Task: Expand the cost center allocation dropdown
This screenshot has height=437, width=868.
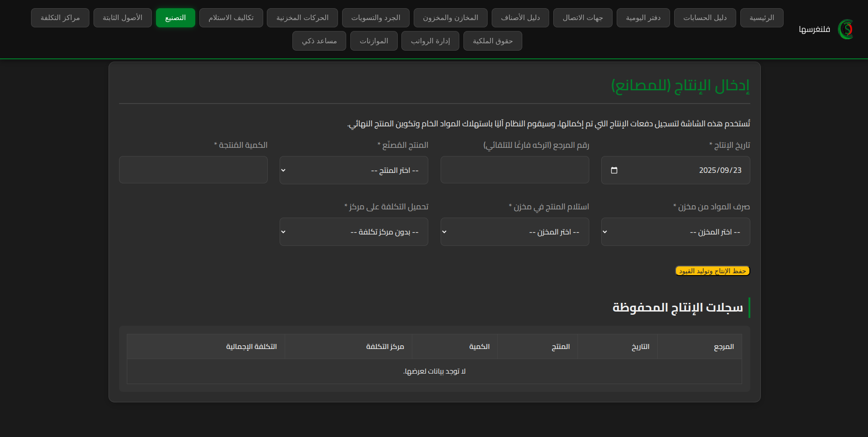Action: tap(353, 232)
